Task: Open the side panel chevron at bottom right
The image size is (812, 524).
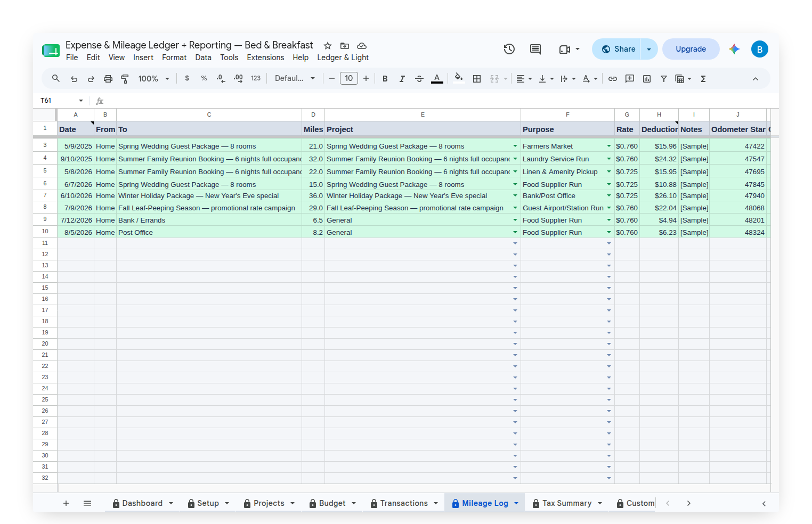Action: pos(764,503)
